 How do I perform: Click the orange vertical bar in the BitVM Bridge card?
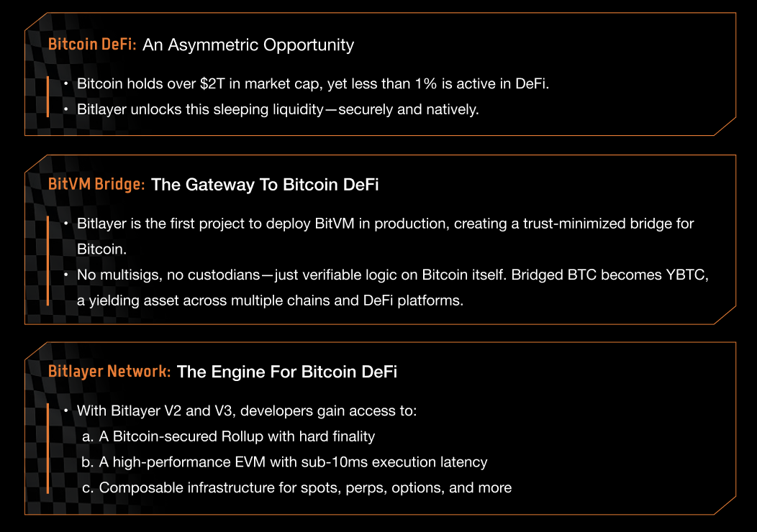(x=47, y=261)
